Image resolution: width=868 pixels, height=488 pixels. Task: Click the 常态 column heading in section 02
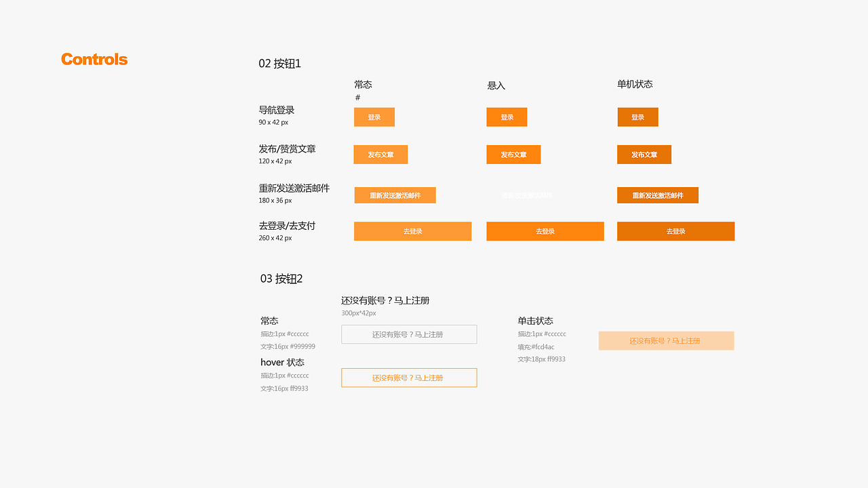(363, 85)
